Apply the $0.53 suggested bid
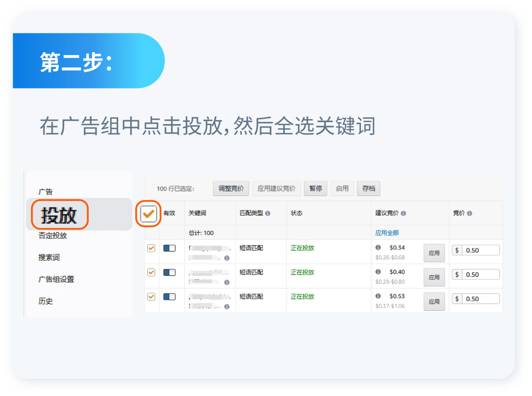The width and height of the screenshot is (532, 396). tap(434, 301)
